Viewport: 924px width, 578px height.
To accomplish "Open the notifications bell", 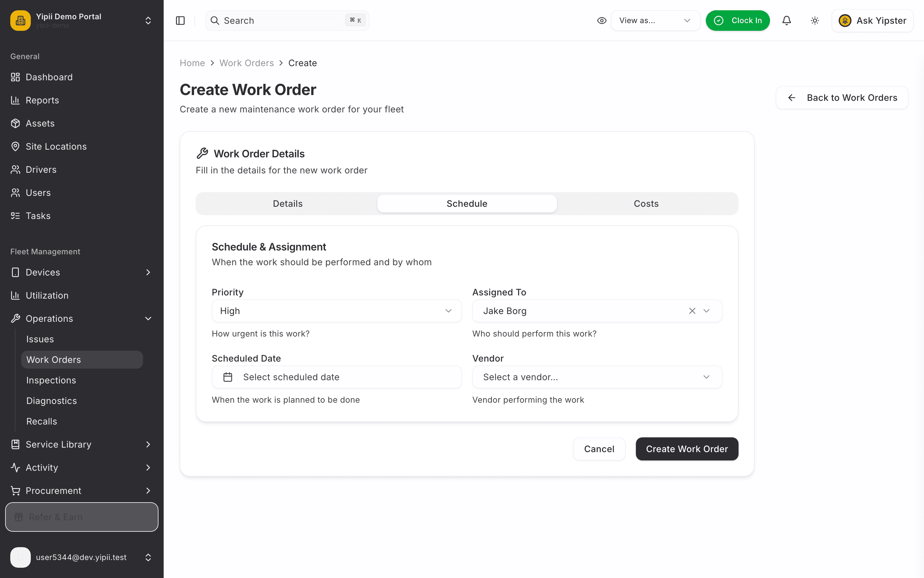I will click(787, 21).
